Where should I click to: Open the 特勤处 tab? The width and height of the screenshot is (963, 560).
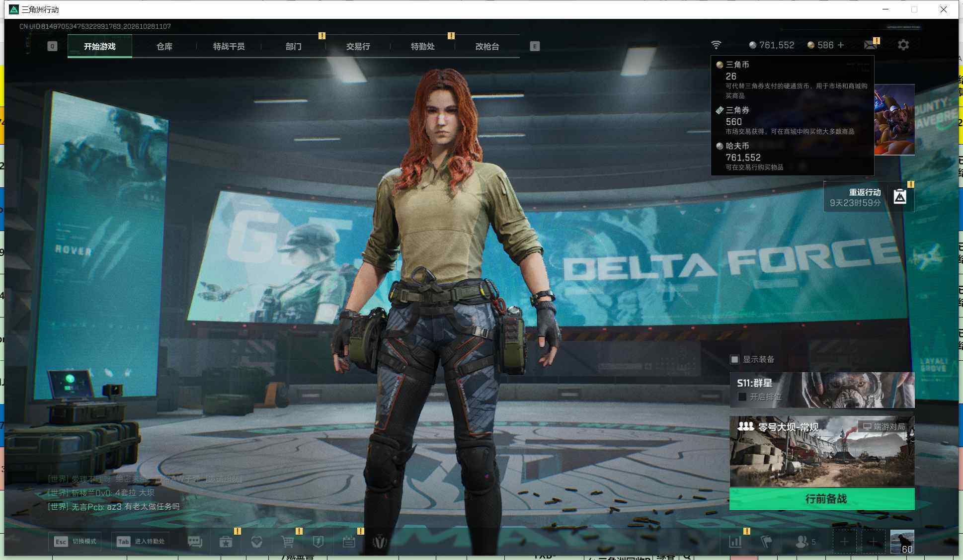(x=422, y=46)
